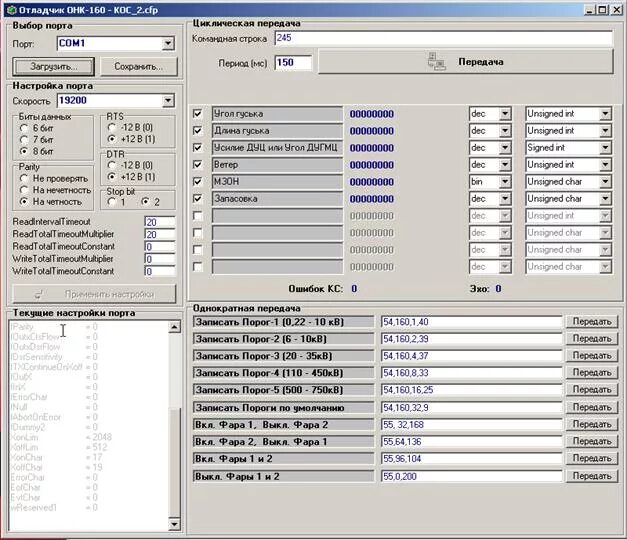Screen dimensions: 627x540
Task: Start cyclic transfer with Передача button
Action: (x=465, y=62)
